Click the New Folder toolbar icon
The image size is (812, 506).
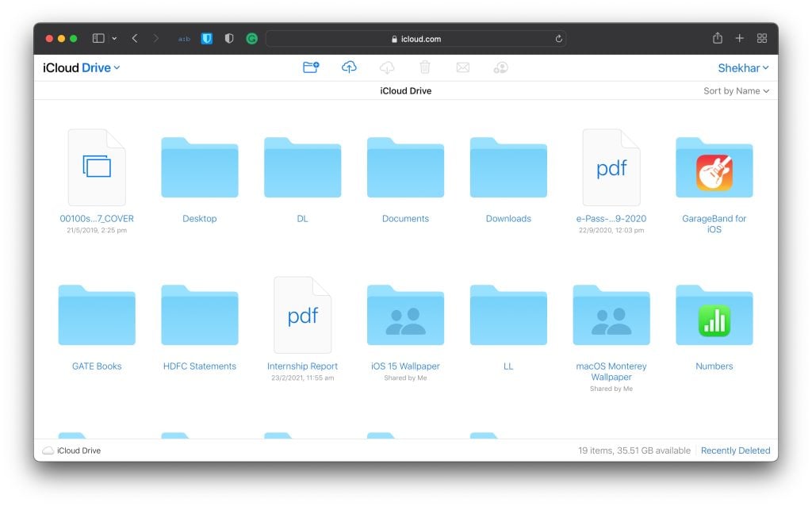point(311,67)
